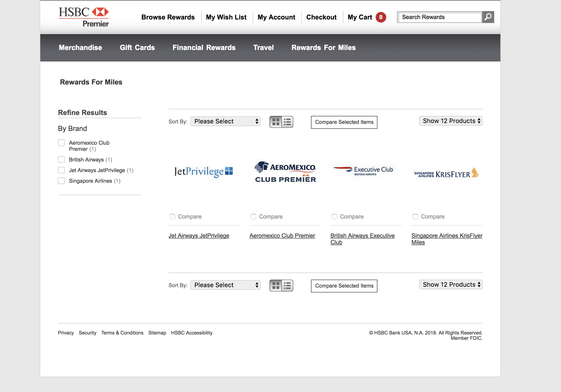
Task: Open the top Show 12 Products dropdown
Action: (451, 121)
